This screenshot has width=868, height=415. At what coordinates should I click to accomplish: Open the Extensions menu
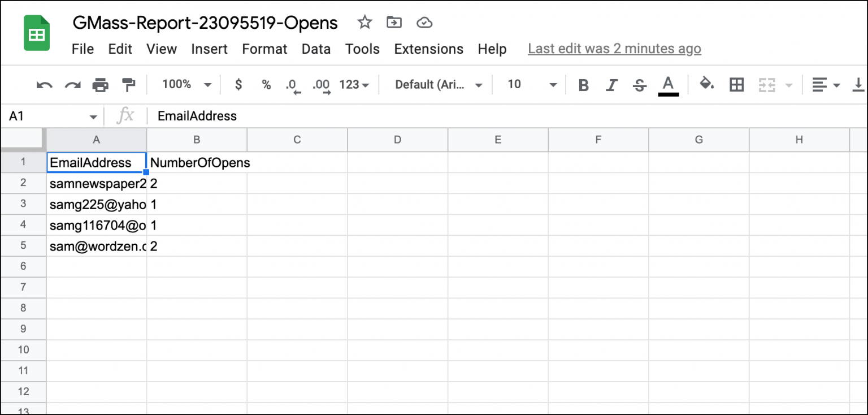[x=428, y=49]
